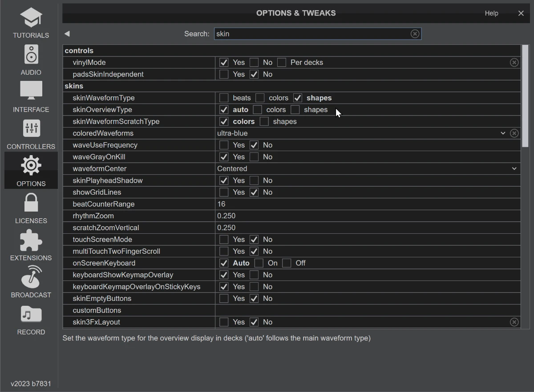This screenshot has height=392, width=534.
Task: Click the back arrow left of Search
Action: coord(67,34)
